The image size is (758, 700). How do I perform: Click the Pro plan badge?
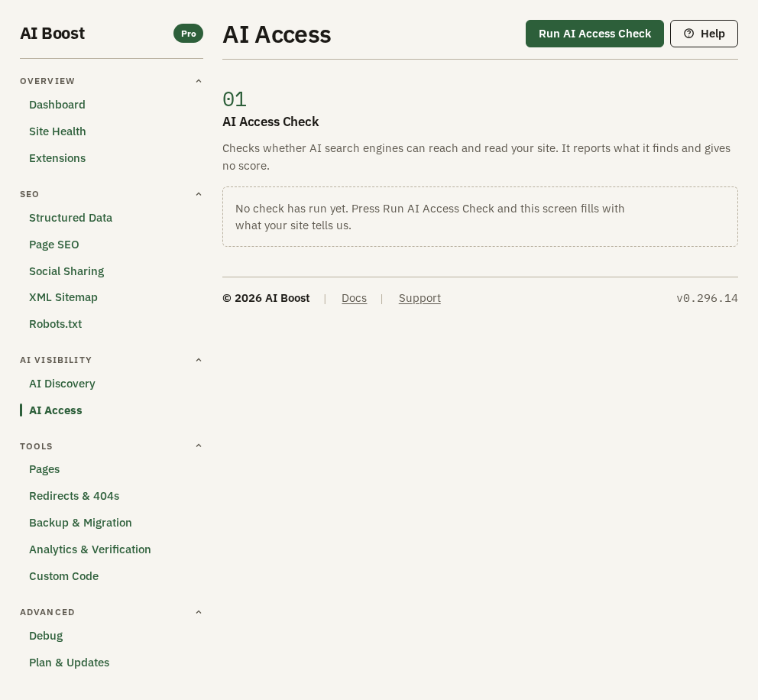click(188, 34)
